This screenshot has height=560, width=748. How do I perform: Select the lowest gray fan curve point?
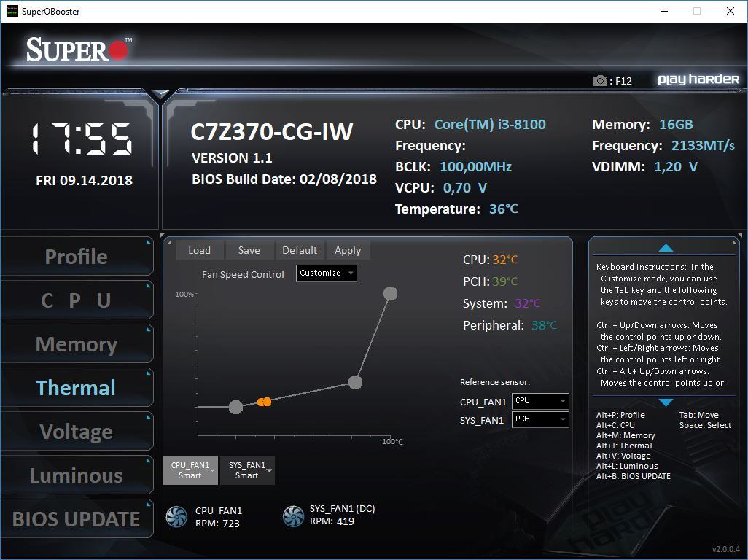click(235, 407)
